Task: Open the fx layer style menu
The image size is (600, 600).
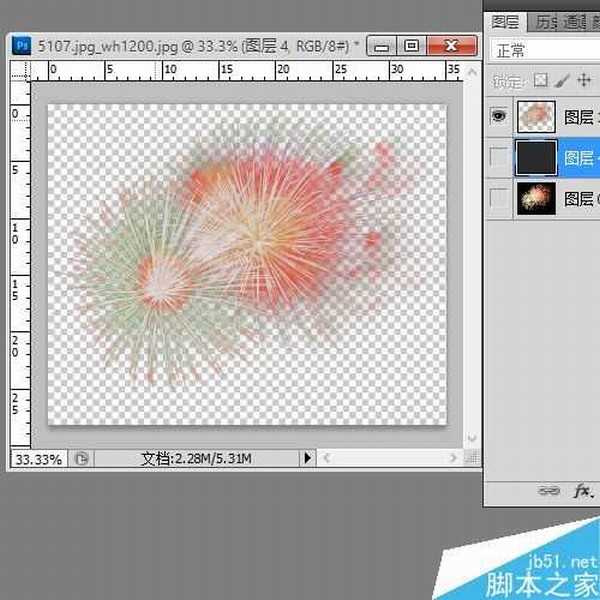Action: click(x=583, y=491)
